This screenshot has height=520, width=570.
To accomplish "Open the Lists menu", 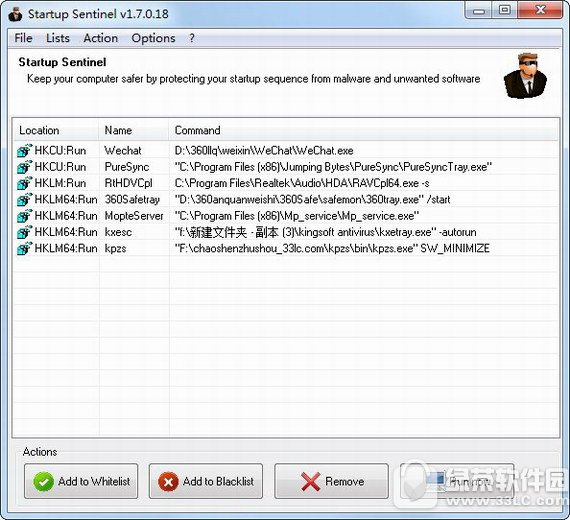I will [57, 38].
